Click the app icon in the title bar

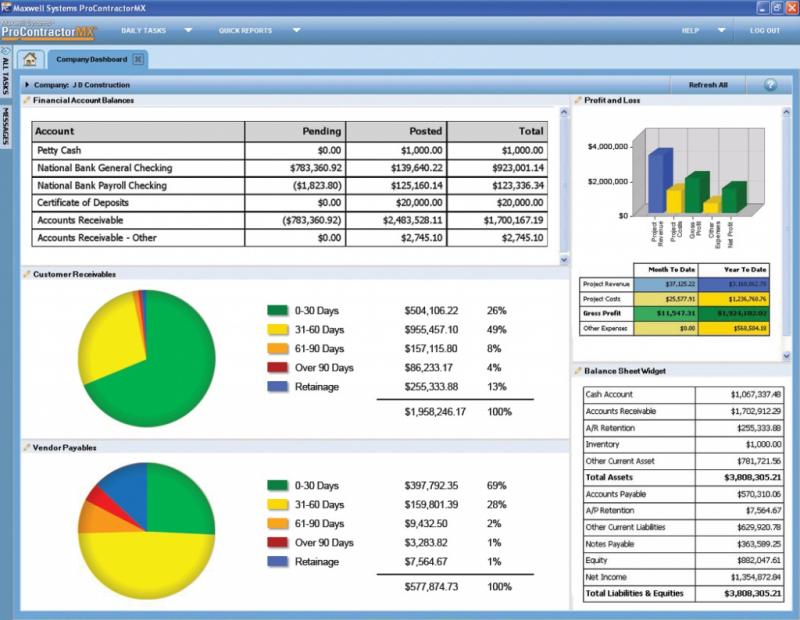tap(7, 8)
